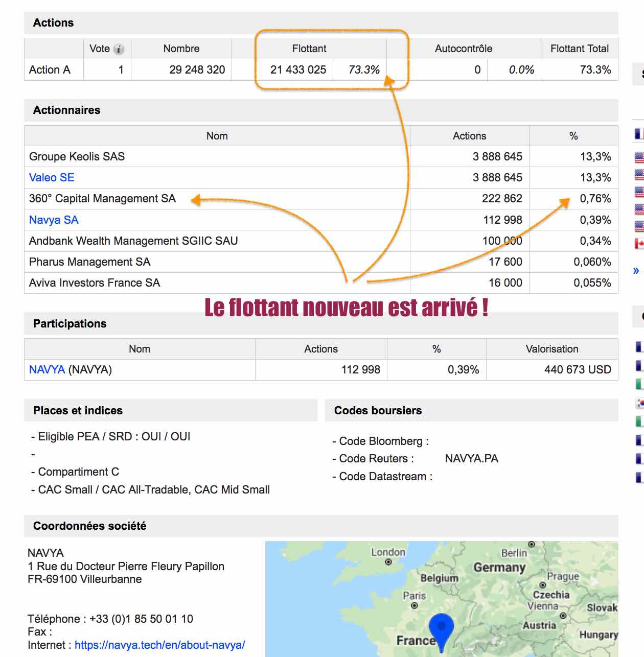The width and height of the screenshot is (644, 657).
Task: Click the street address 1 Rue du Docteur Pierre Fleury Papillon
Action: click(x=126, y=567)
